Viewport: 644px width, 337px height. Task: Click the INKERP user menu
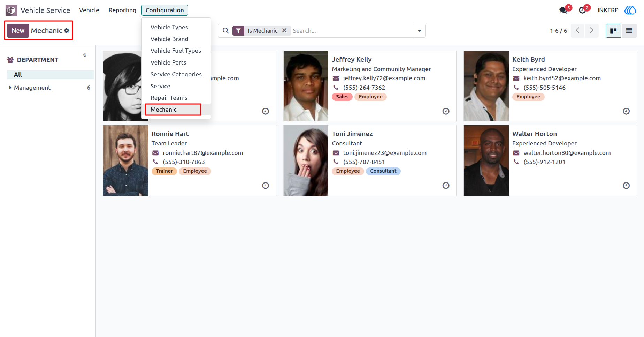[x=608, y=10]
